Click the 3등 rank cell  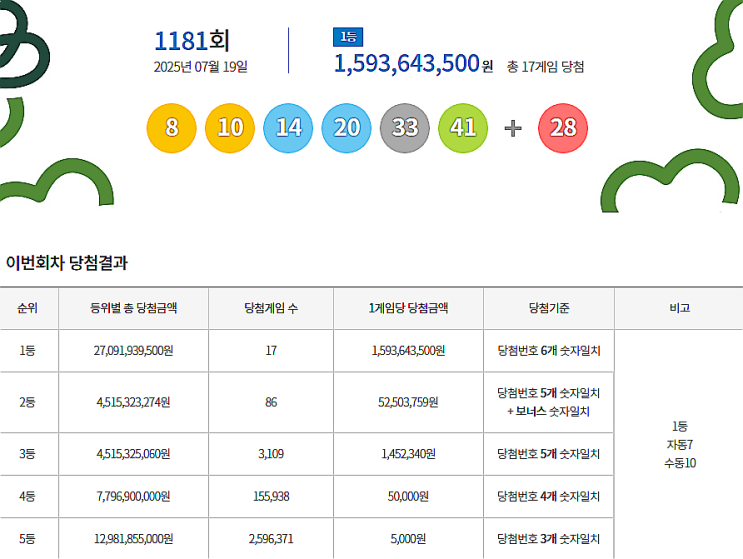(x=27, y=454)
